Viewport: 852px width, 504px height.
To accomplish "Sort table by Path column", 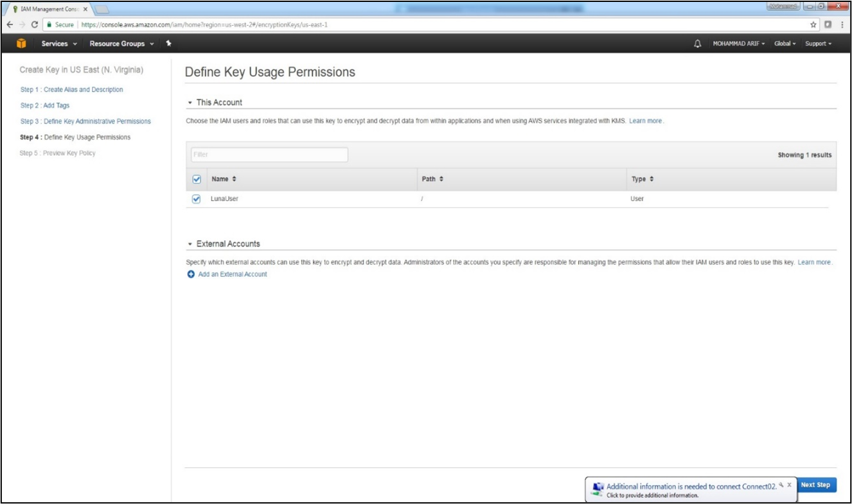I will (432, 179).
